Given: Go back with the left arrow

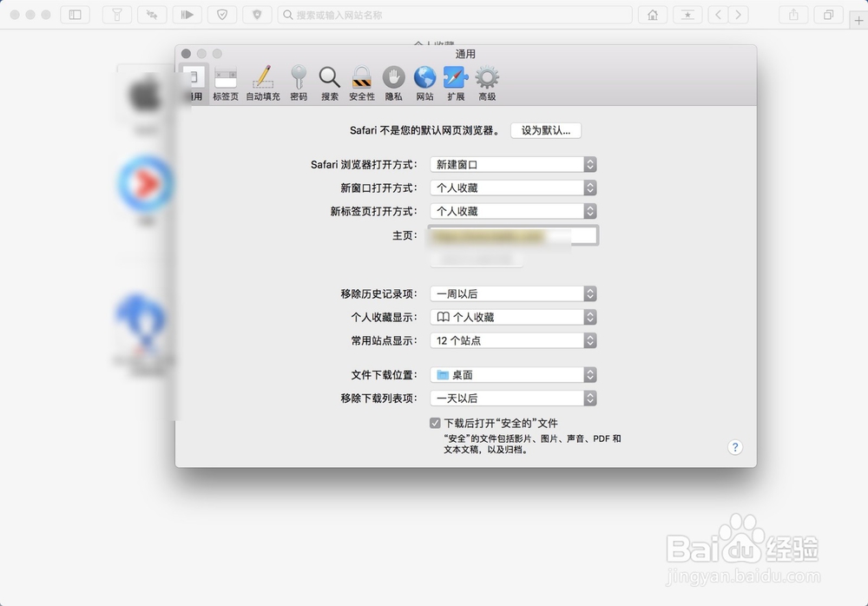Looking at the screenshot, I should pos(718,15).
